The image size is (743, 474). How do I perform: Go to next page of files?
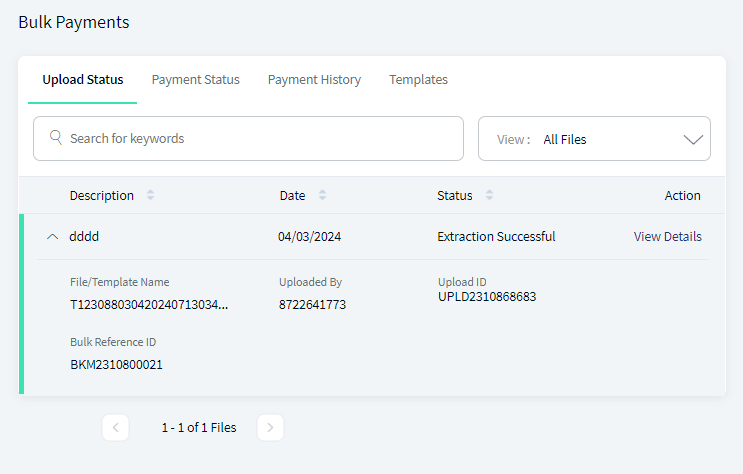(271, 428)
